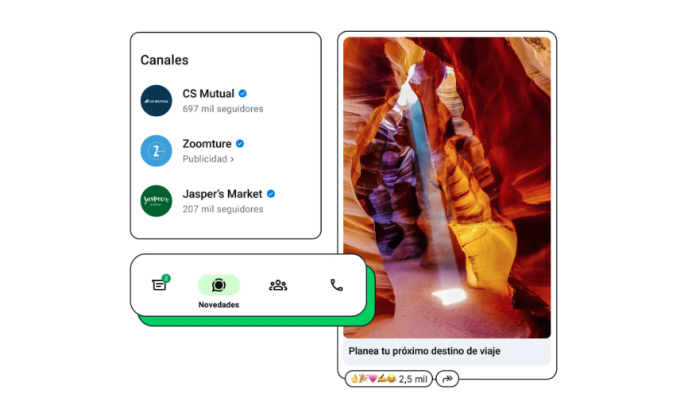Click the forward arrow button below post
Screen dimensions: 696x406
[x=447, y=378]
